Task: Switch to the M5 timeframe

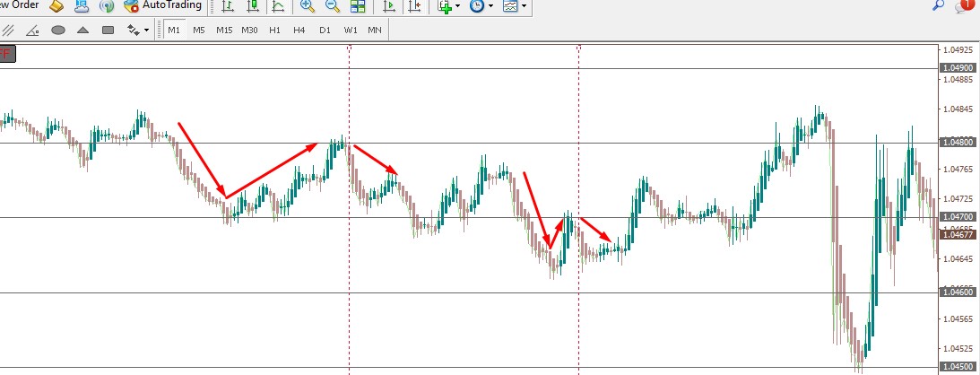Action: 199,30
